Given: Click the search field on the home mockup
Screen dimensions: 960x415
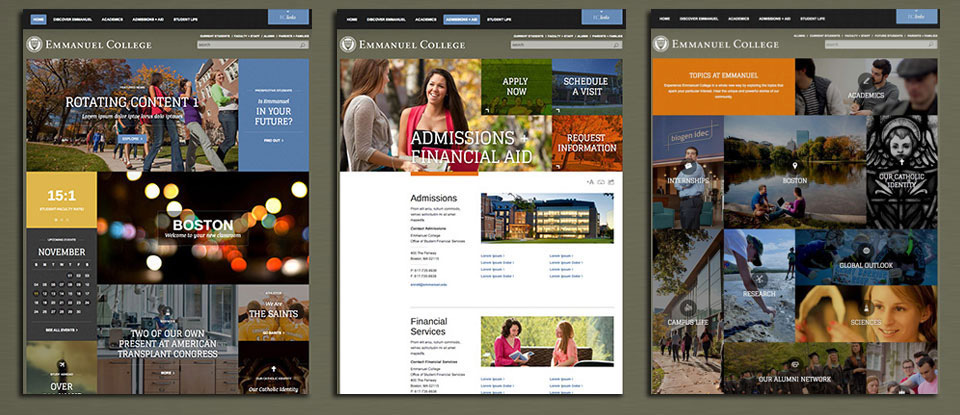Looking at the screenshot, I should (x=253, y=45).
